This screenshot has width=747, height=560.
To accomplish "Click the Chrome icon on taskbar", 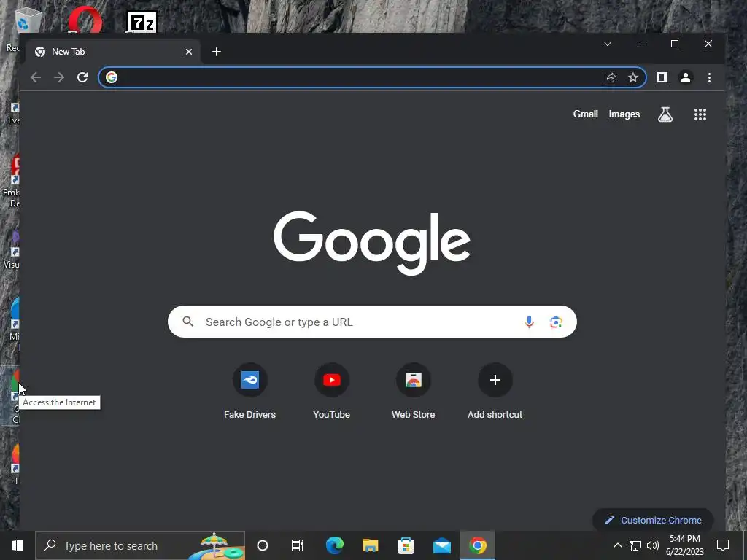I will (478, 545).
